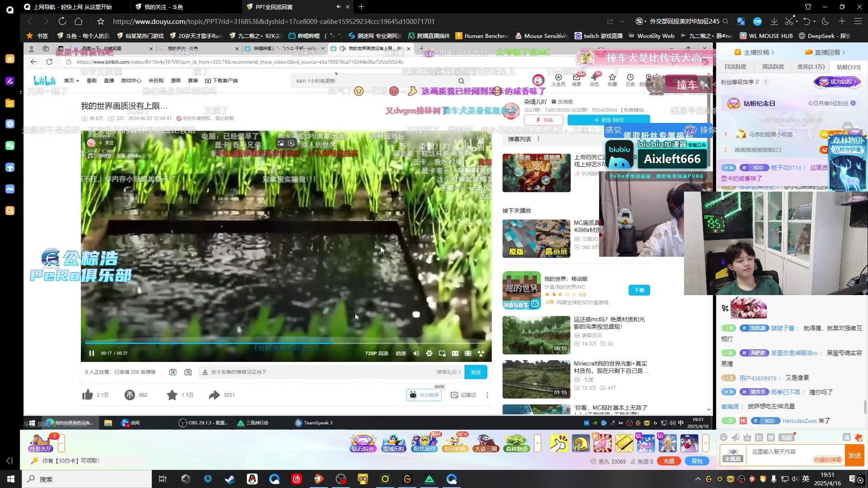The image size is (868, 488).
Task: Open the 钻石粉丝 activity icon
Action: point(363,443)
